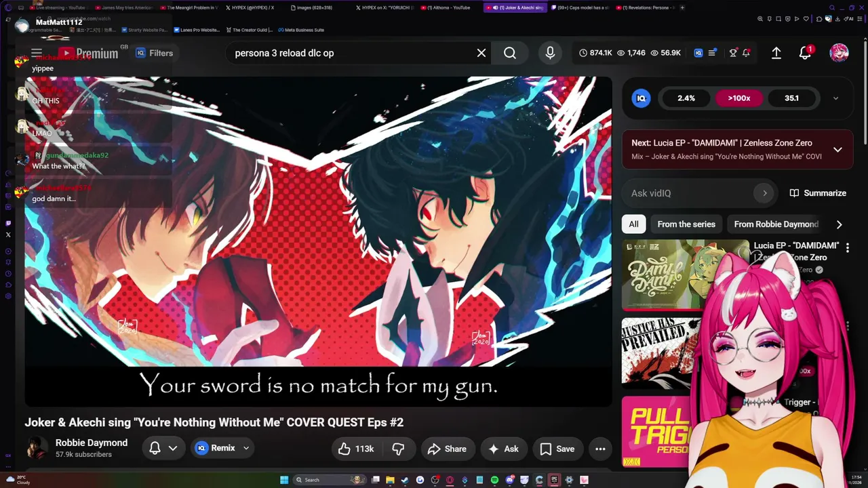Share the video
Image resolution: width=868 pixels, height=488 pixels.
[448, 449]
